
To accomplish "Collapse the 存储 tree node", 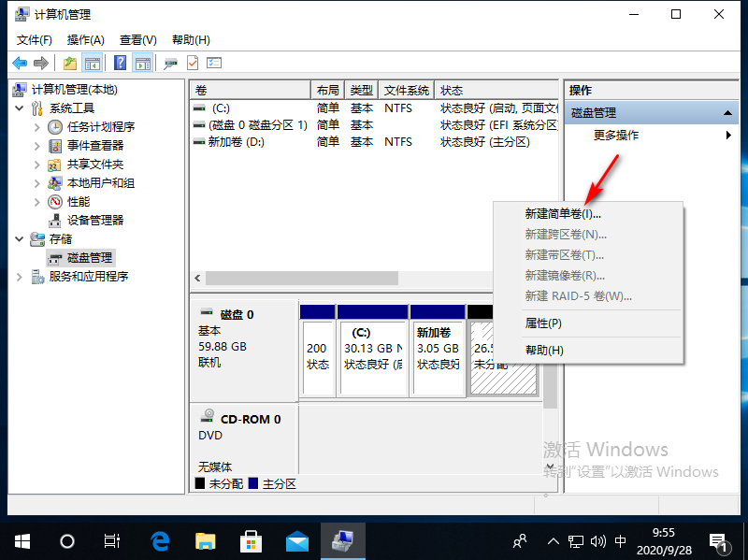I will [20, 238].
